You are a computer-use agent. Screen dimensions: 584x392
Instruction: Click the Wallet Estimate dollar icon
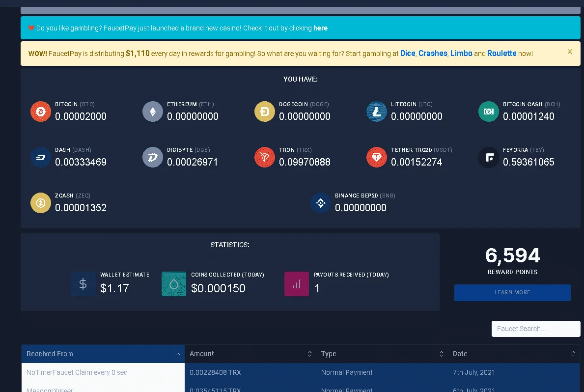click(83, 284)
